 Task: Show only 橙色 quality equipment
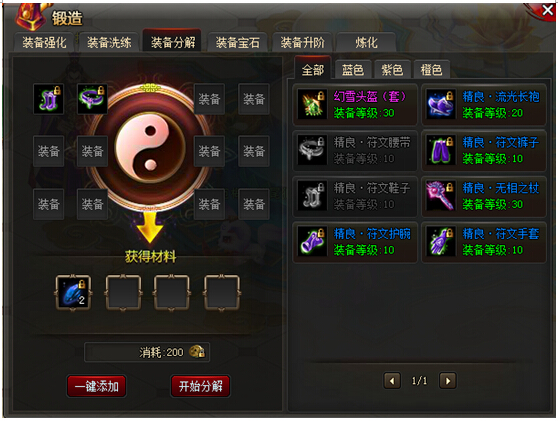pos(431,70)
